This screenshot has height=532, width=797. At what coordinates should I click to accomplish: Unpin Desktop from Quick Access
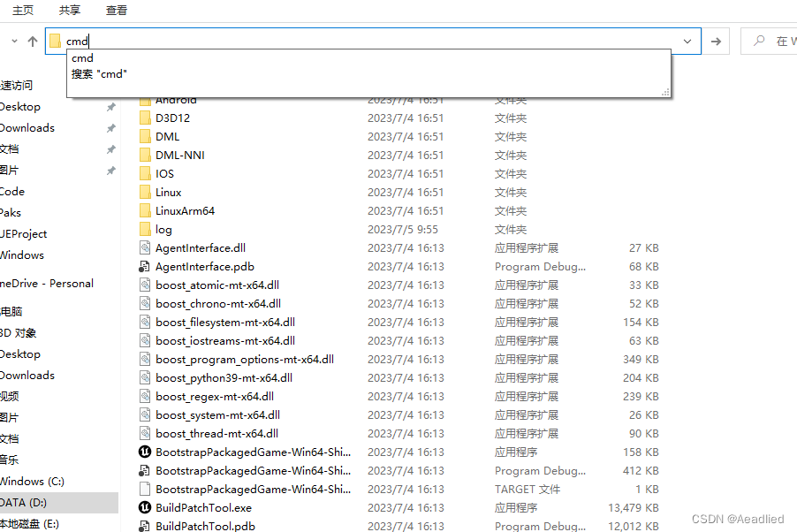(113, 106)
